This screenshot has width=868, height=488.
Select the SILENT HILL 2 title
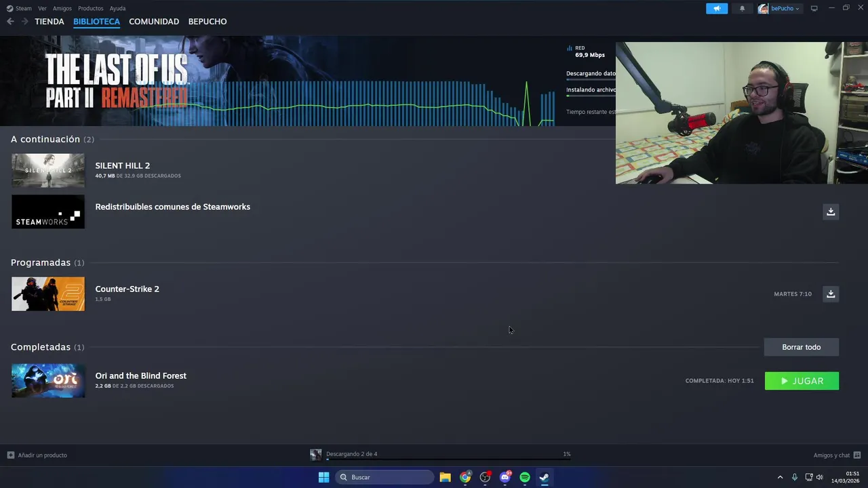click(122, 165)
